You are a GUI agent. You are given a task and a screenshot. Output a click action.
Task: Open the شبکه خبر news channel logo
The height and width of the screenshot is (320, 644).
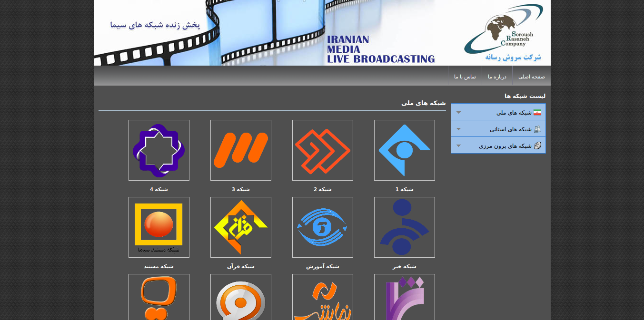tap(405, 227)
